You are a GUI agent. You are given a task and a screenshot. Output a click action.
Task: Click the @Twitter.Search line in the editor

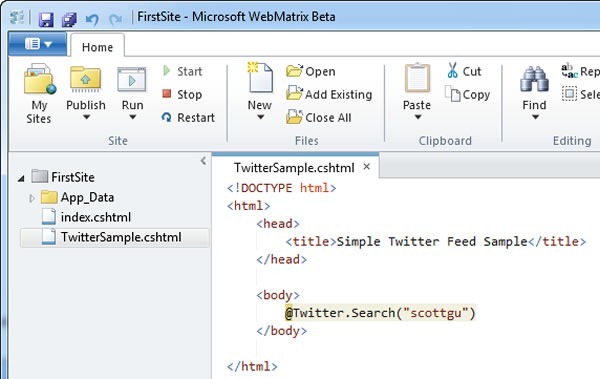click(380, 313)
